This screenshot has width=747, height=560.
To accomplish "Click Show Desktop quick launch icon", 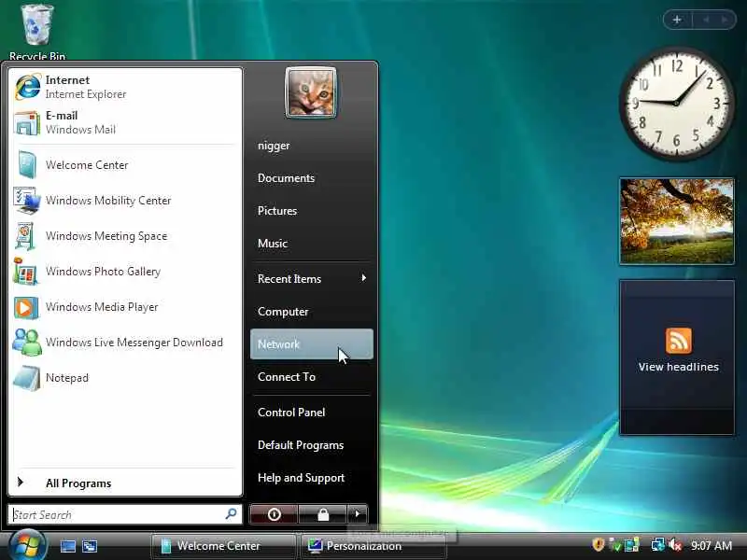I will [x=67, y=546].
